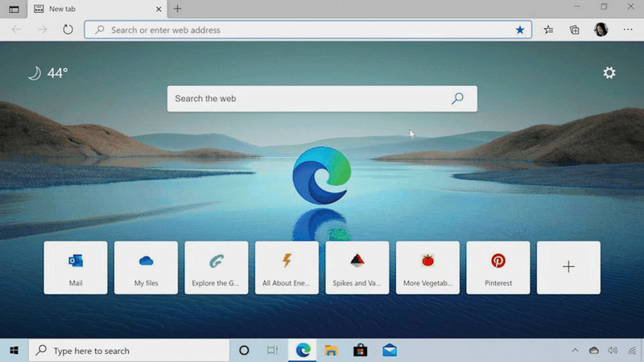The image size is (644, 362).
Task: Expand hidden system tray icons
Action: (575, 351)
